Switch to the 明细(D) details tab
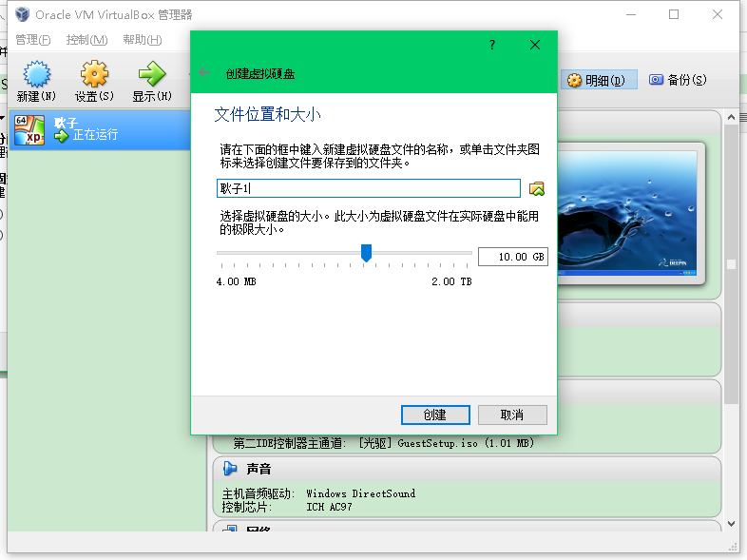Image resolution: width=747 pixels, height=560 pixels. point(600,80)
